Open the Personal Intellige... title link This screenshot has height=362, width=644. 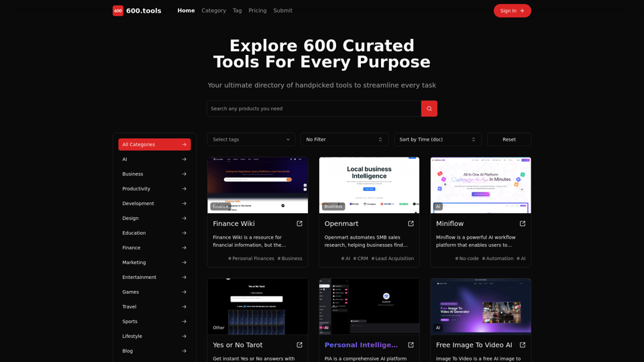[x=361, y=345]
